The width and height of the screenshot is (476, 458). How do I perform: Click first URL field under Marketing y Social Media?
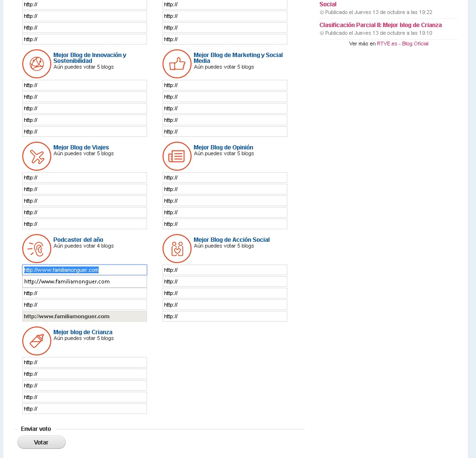[x=225, y=85]
